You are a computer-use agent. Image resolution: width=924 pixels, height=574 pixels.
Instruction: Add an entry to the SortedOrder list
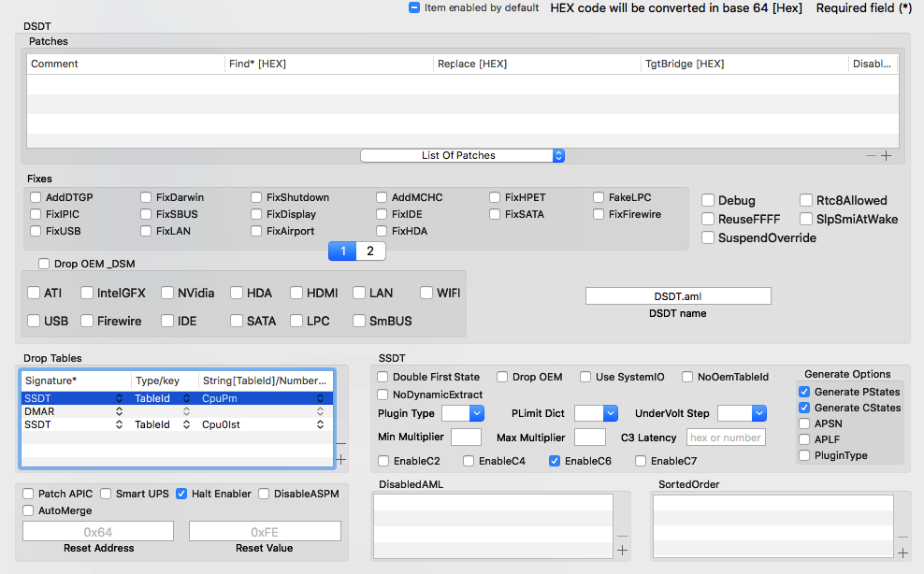click(902, 552)
